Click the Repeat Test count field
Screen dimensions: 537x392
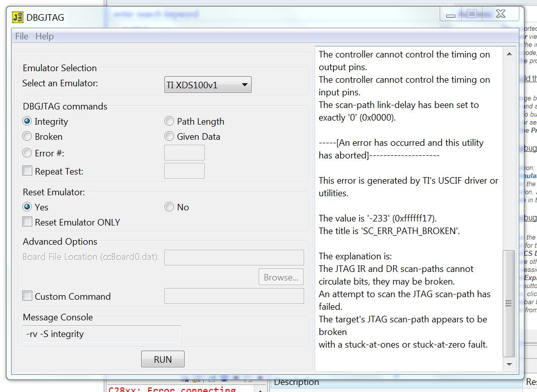[x=184, y=171]
